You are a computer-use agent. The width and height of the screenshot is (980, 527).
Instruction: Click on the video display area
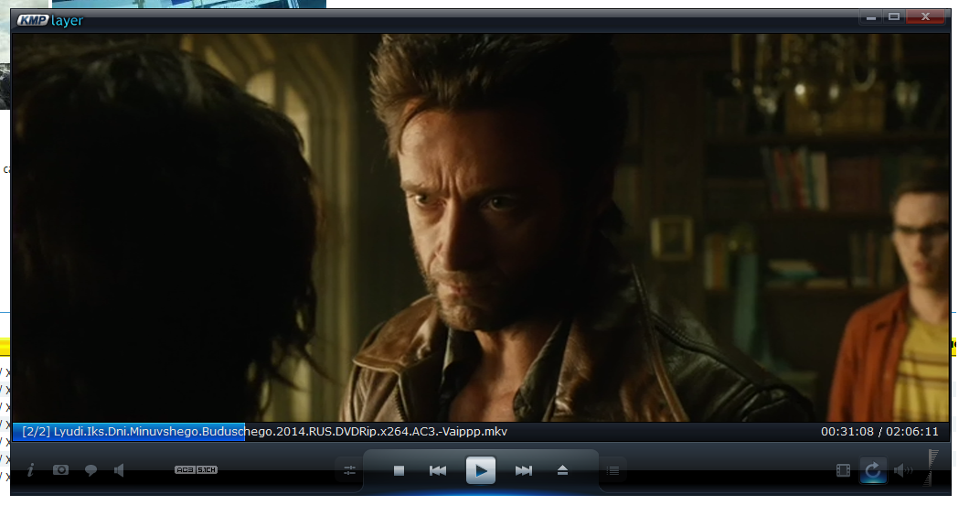pyautogui.click(x=481, y=228)
